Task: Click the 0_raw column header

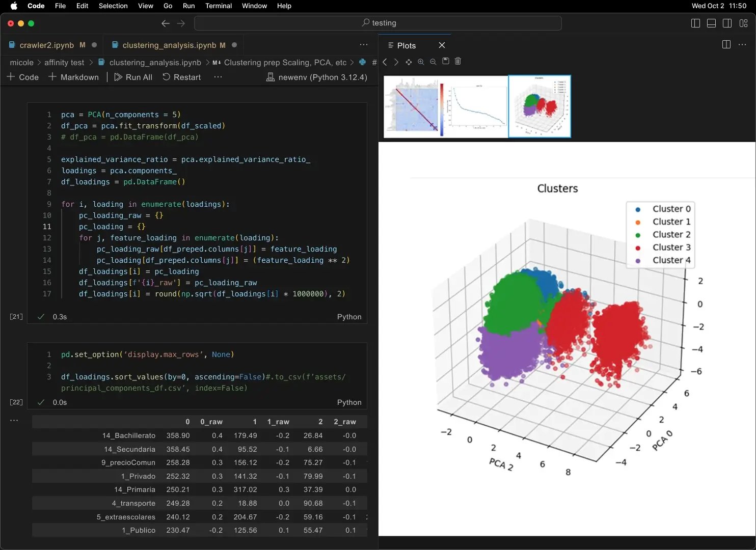Action: coord(211,422)
